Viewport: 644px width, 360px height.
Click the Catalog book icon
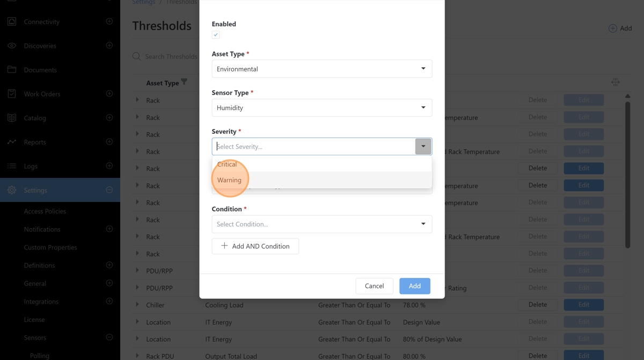click(x=12, y=118)
